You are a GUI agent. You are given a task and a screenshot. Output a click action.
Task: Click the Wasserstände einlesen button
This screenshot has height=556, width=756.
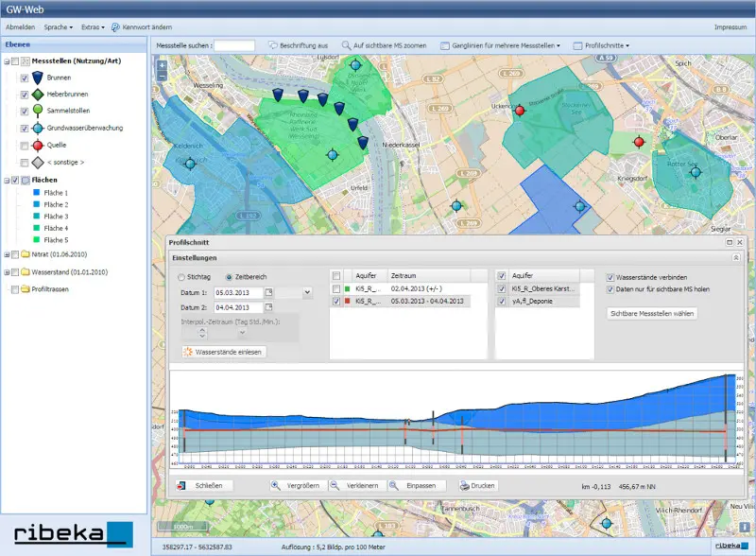click(224, 352)
